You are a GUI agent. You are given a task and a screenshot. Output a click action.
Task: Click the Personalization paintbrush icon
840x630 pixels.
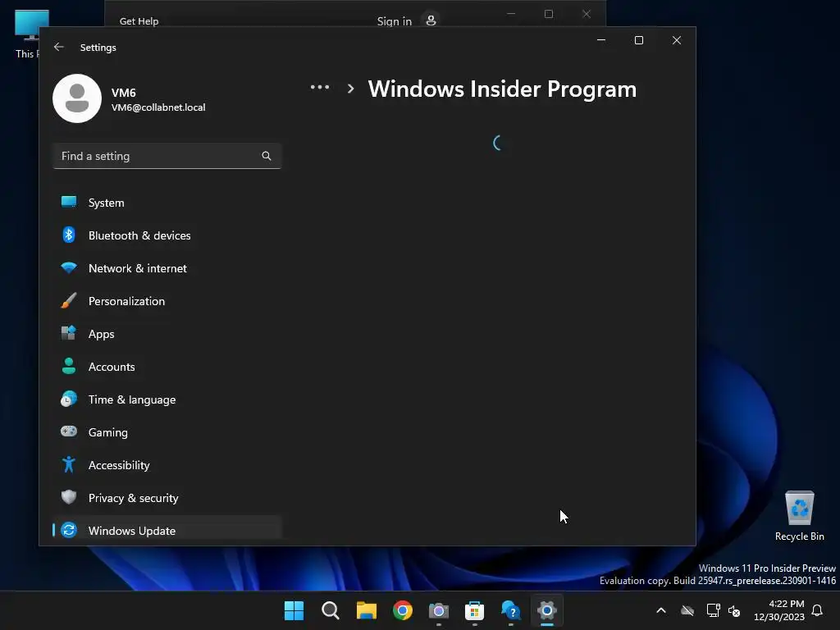(69, 300)
